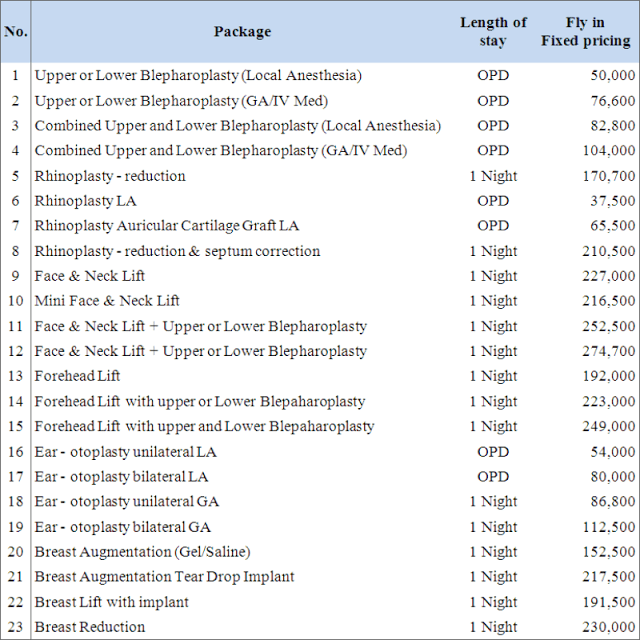The width and height of the screenshot is (640, 640).
Task: Click Upper or Lower Blepharoplasty (Local Anesthesia)
Action: pos(198,76)
